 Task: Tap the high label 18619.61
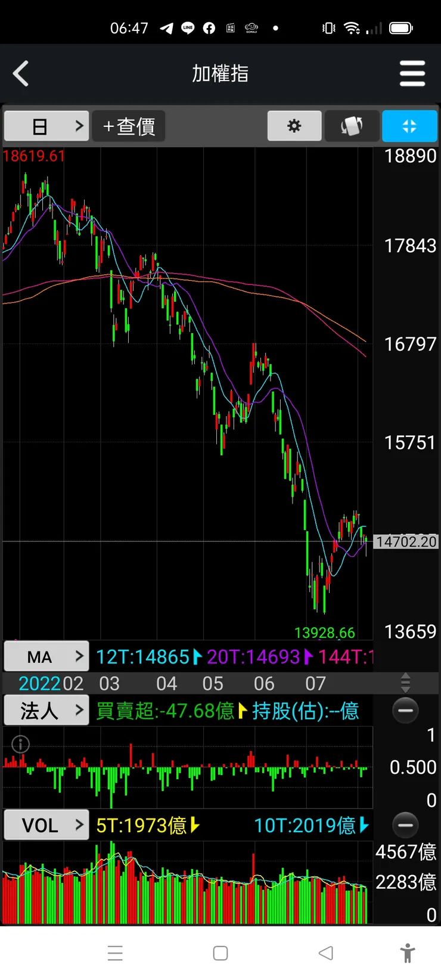click(34, 156)
